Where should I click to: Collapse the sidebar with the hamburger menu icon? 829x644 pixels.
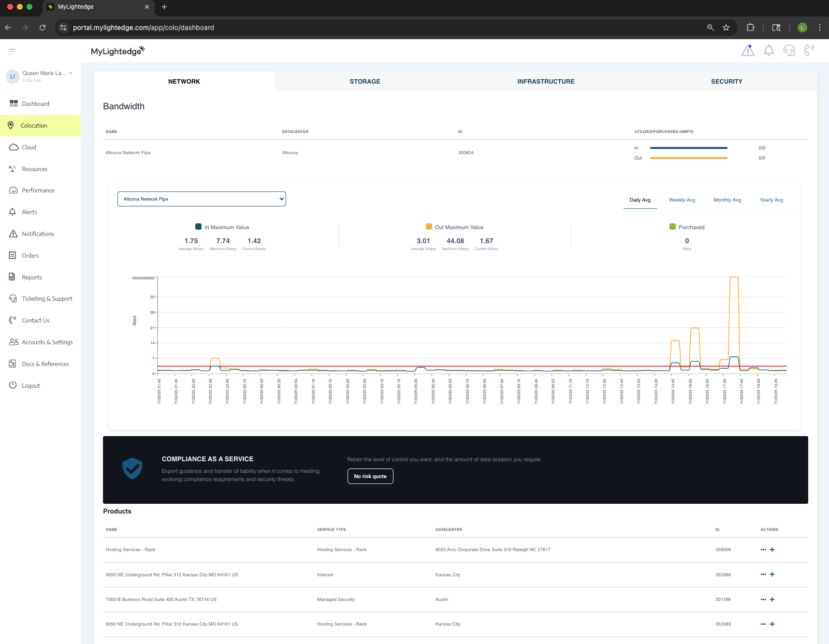[x=12, y=51]
